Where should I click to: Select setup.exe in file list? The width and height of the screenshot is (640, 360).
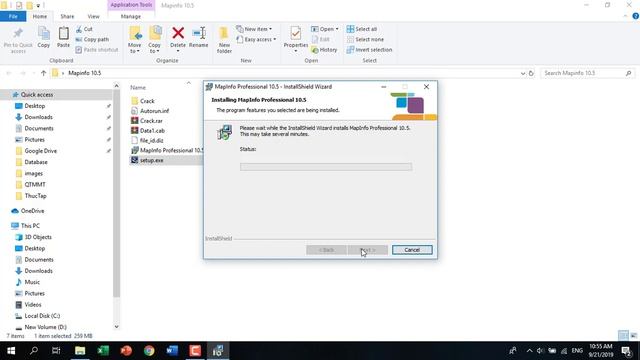[x=151, y=160]
